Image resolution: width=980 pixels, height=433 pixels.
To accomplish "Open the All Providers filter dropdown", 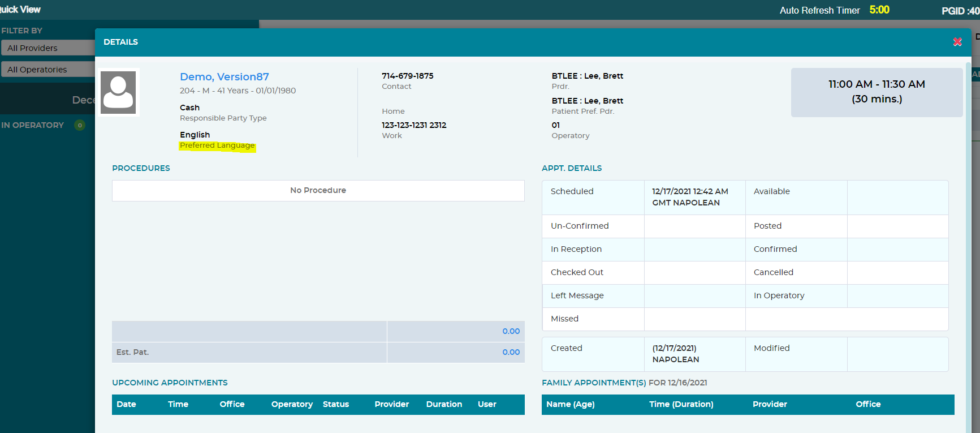I will [x=48, y=48].
